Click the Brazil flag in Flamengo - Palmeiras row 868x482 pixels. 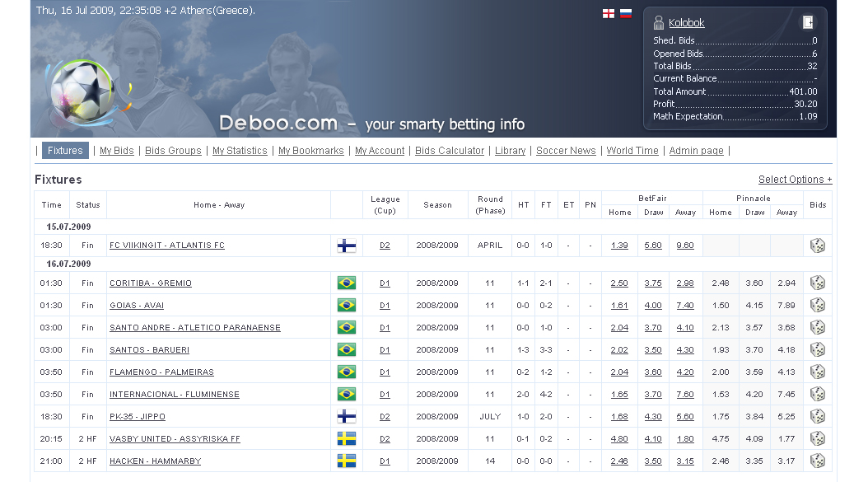click(x=347, y=372)
